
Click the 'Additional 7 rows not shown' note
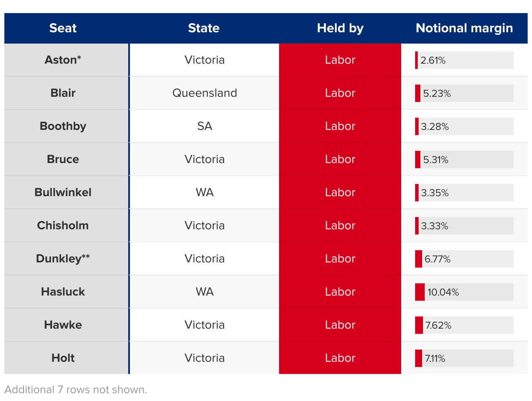pos(76,390)
